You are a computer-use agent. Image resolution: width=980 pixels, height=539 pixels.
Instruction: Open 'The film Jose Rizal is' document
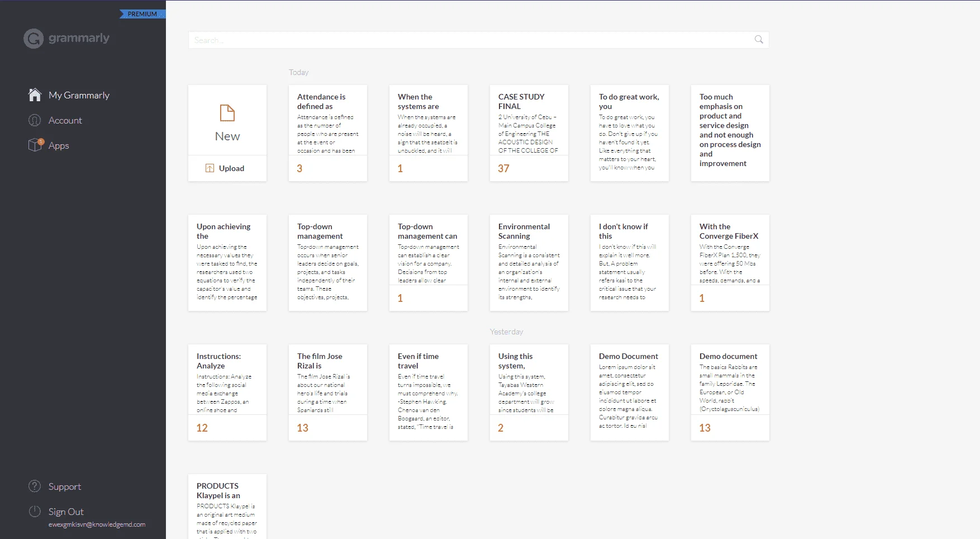328,393
